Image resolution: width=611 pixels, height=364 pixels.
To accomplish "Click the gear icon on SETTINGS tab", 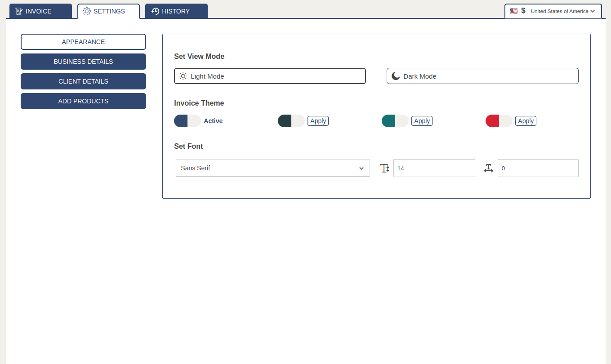I will [87, 11].
